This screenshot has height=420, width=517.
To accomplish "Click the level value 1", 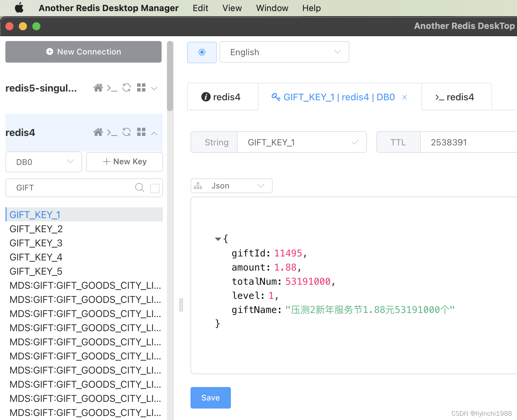I will [271, 295].
